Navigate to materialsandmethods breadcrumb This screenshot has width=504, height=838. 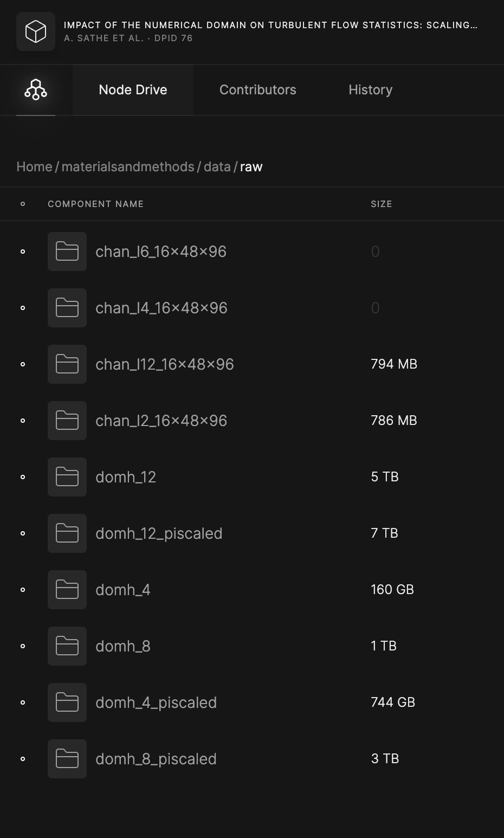pyautogui.click(x=128, y=167)
